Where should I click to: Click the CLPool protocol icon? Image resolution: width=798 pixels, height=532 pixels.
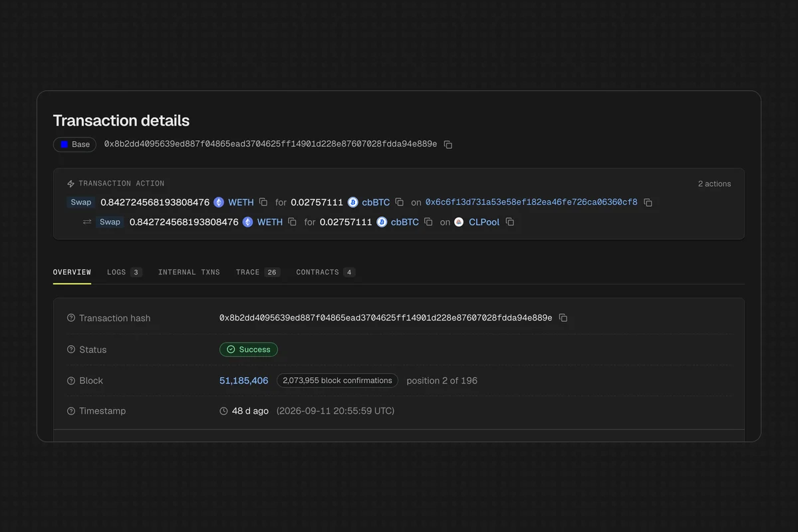(x=460, y=222)
